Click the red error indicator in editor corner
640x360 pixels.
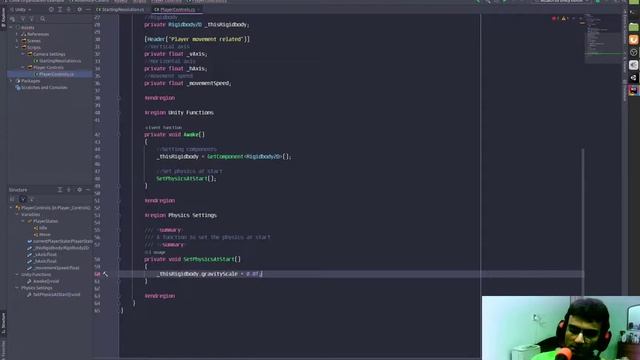(554, 18)
